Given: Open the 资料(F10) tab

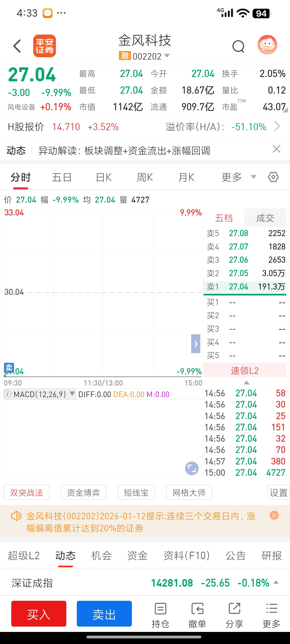Looking at the screenshot, I should coord(187,555).
